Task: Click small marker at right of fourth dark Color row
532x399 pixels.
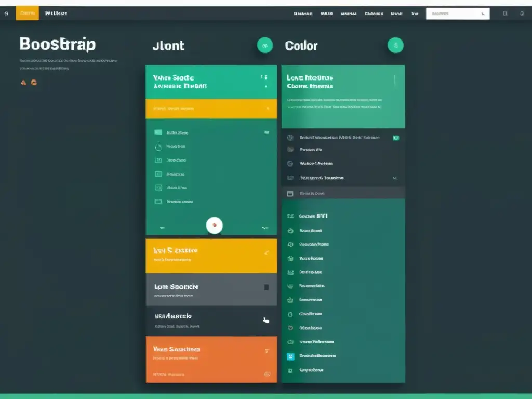Action: 395,178
